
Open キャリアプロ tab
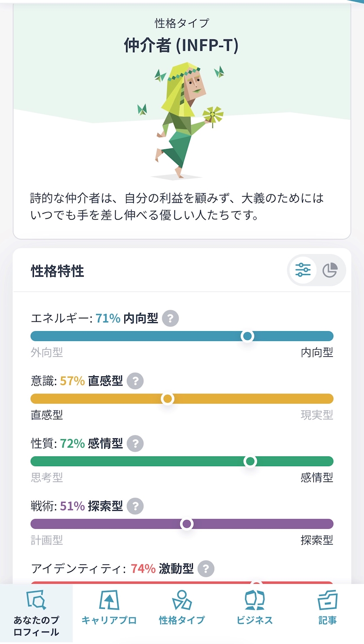click(109, 608)
